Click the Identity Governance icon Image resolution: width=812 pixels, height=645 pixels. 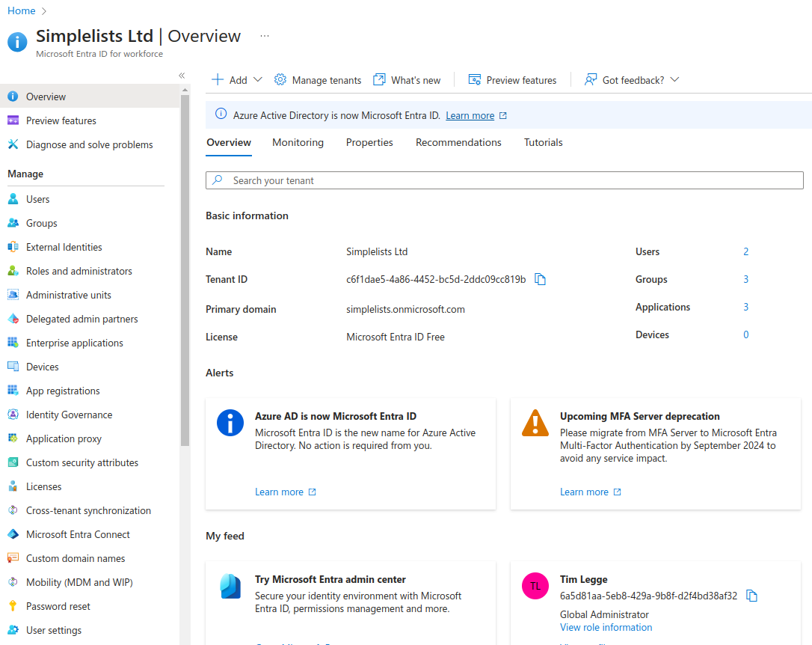(13, 415)
